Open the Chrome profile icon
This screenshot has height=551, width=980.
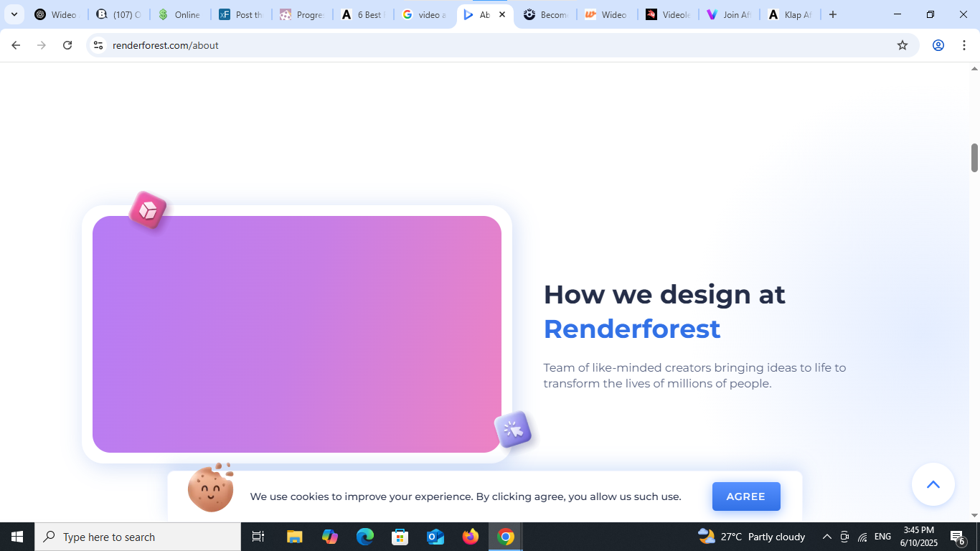pyautogui.click(x=938, y=45)
